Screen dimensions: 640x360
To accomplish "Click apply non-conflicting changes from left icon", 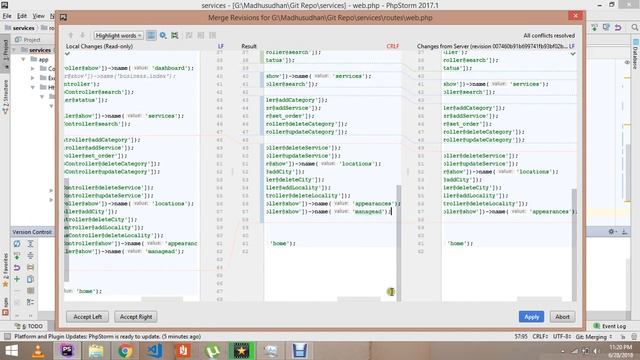I will click(x=201, y=36).
